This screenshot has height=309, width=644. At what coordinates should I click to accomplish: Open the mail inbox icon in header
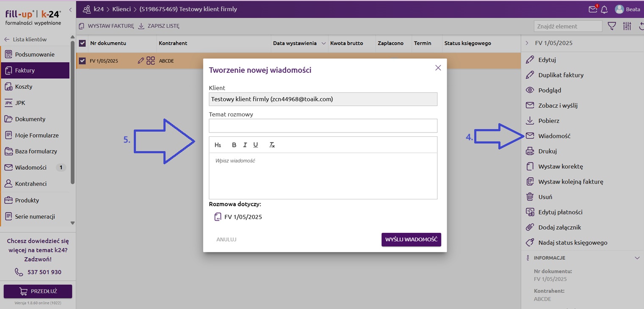click(x=593, y=9)
